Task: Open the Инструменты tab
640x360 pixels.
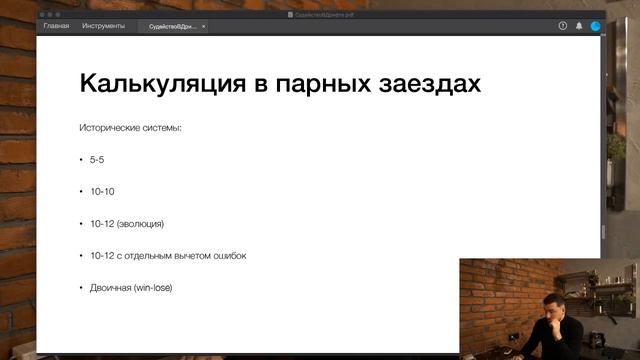Action: point(103,26)
